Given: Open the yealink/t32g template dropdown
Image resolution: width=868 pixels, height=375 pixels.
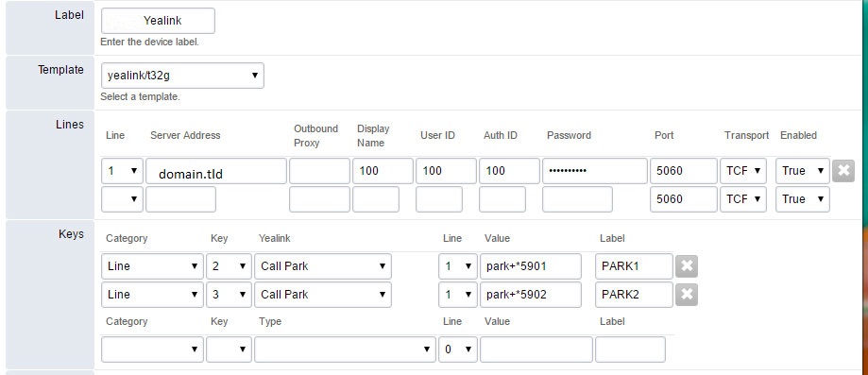Looking at the screenshot, I should (182, 76).
